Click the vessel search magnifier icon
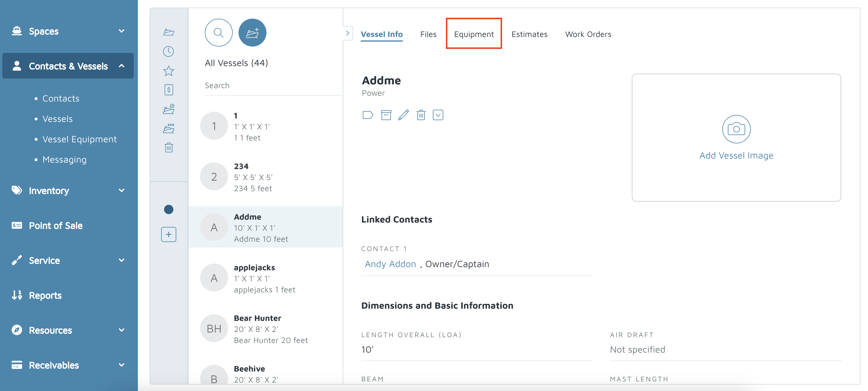Image resolution: width=868 pixels, height=391 pixels. click(218, 33)
